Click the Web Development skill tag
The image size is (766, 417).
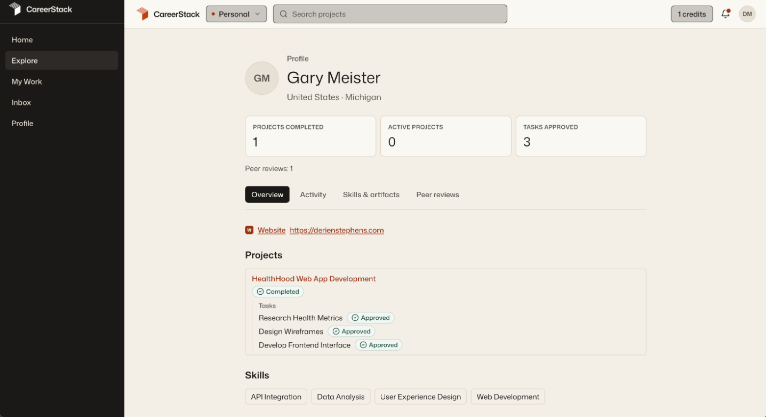point(508,397)
